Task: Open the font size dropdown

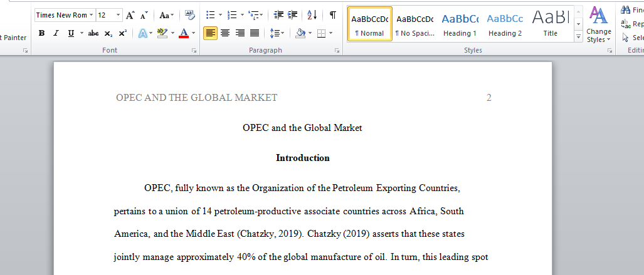Action: [119, 15]
